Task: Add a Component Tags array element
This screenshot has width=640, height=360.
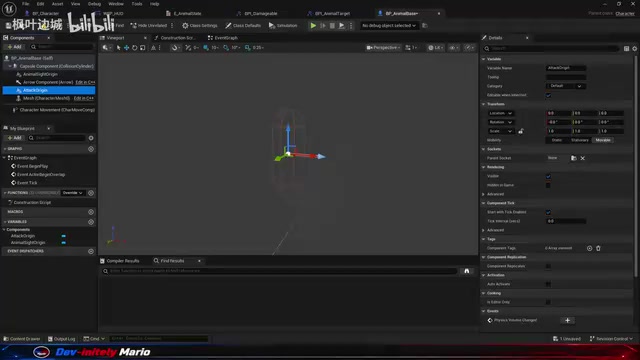Action: [x=589, y=248]
